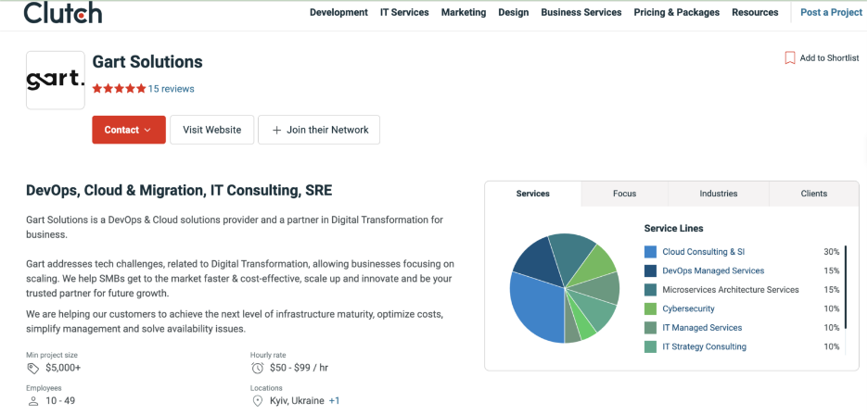Click the $50 - $99 / hr value

pos(299,368)
